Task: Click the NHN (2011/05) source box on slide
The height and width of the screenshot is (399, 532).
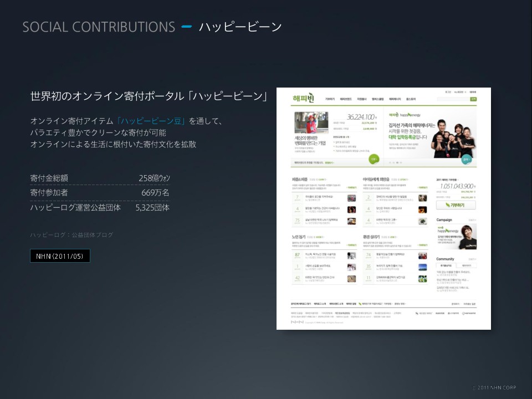Action: tap(60, 256)
